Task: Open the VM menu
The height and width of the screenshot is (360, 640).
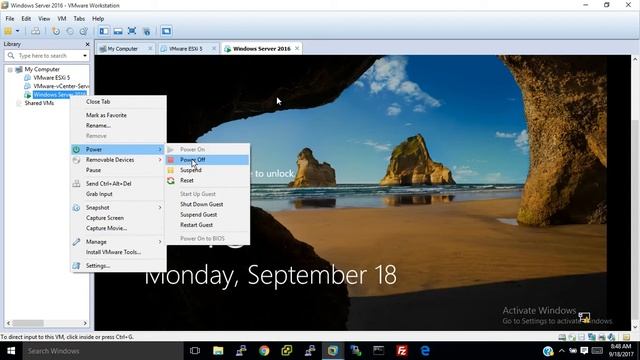Action: [62, 19]
